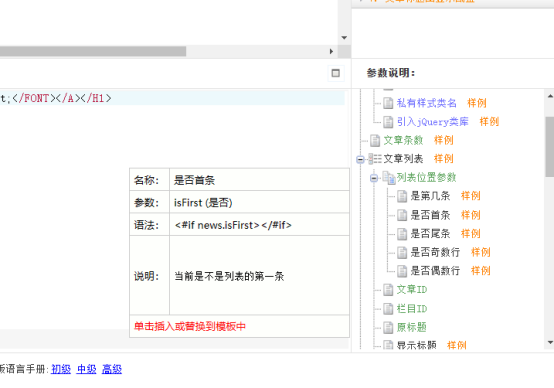Click 样例 next to 文章条数
The image size is (554, 388).
443,140
